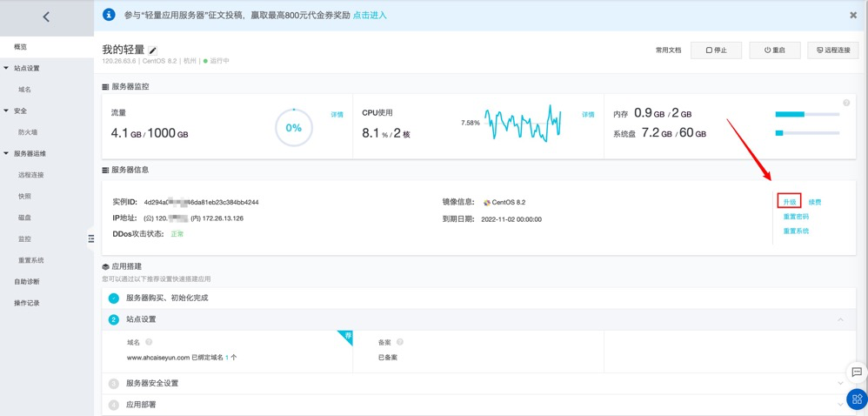This screenshot has width=868, height=416.
Task: Open 远程连接 in the sidebar
Action: tap(31, 175)
